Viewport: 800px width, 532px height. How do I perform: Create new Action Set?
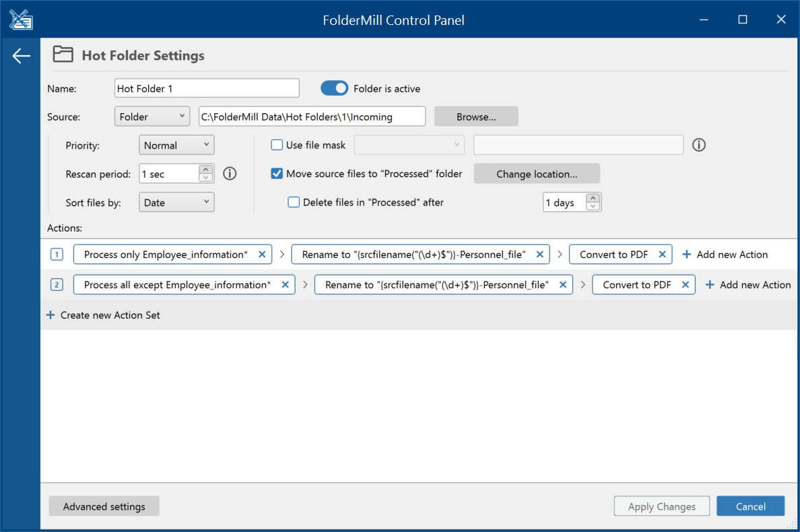103,315
